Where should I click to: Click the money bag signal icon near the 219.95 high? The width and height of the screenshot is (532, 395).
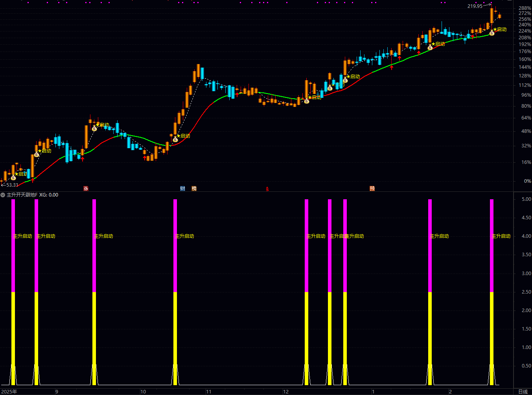tap(492, 33)
